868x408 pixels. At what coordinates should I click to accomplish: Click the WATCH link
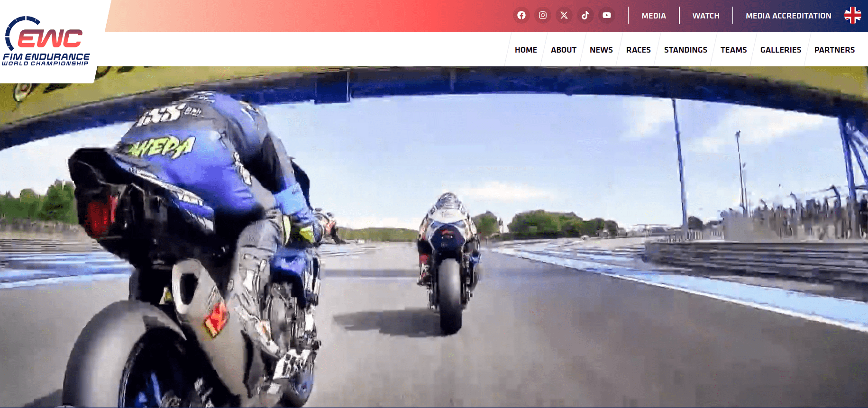pos(705,16)
